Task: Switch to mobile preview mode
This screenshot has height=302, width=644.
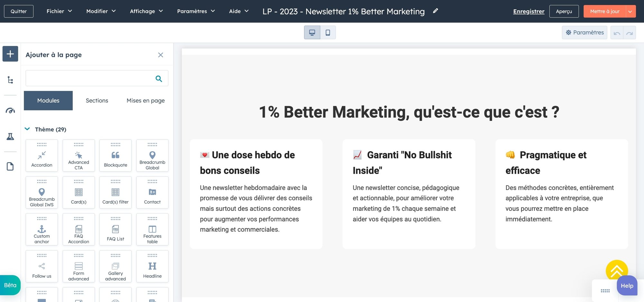Action: (328, 32)
